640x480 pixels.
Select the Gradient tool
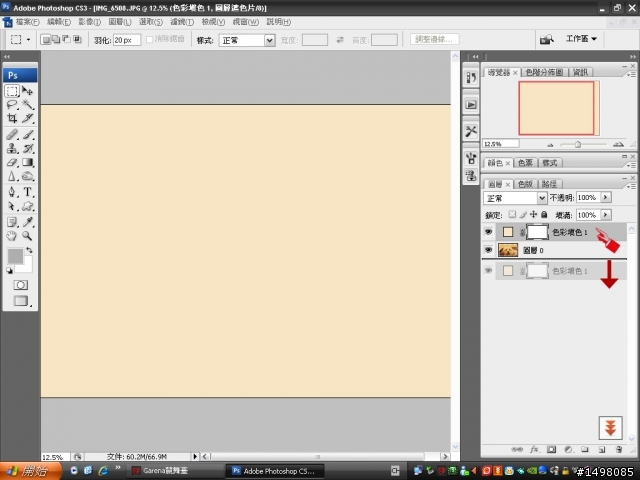28,162
